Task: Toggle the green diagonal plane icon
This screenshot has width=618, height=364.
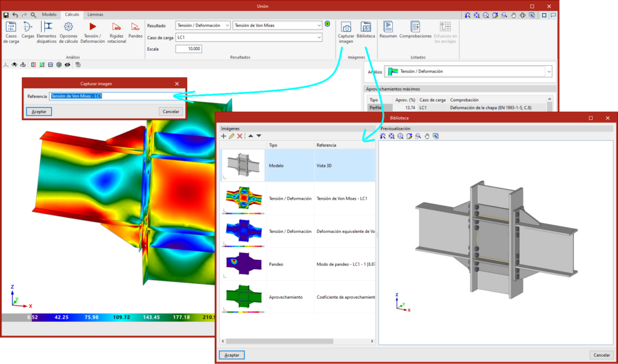Action: coord(42,64)
